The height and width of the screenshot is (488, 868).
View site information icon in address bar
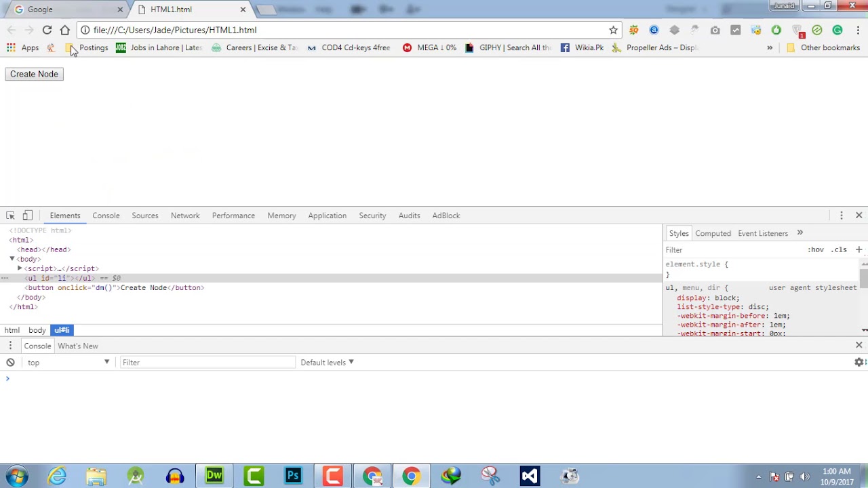(85, 30)
